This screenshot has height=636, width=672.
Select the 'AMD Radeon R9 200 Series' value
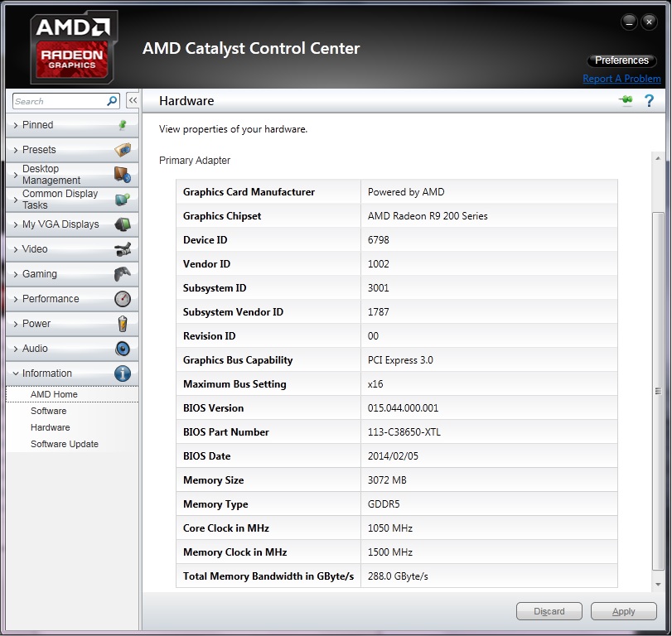[x=428, y=216]
